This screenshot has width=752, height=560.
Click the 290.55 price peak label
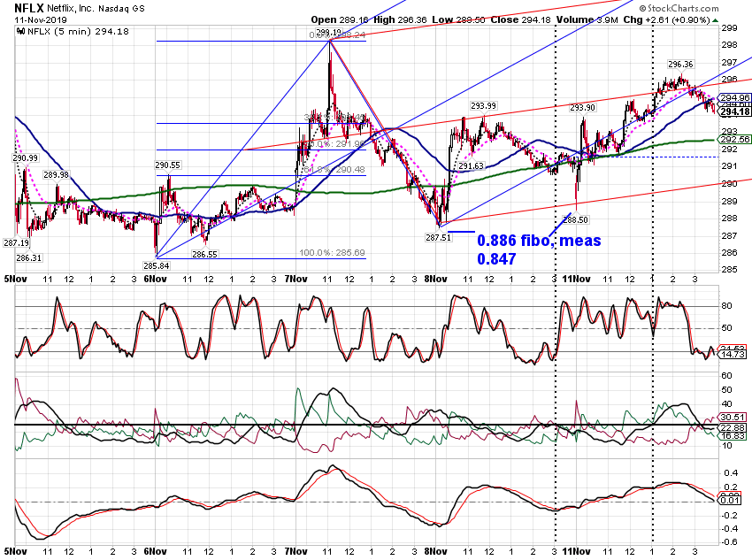167,165
